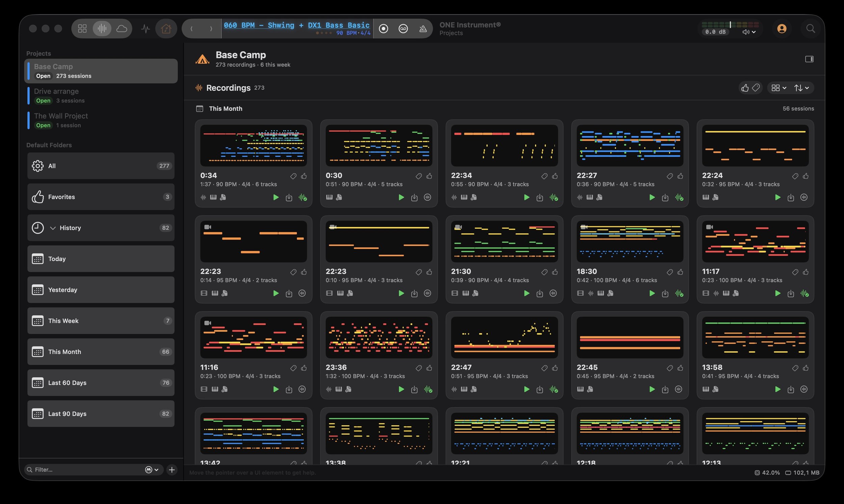Image resolution: width=844 pixels, height=504 pixels.
Task: Export the 22:27 recording via download icon
Action: point(665,197)
